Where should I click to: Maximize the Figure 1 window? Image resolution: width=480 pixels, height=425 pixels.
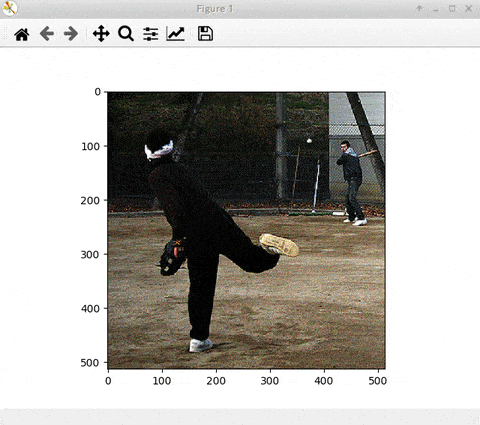point(452,9)
